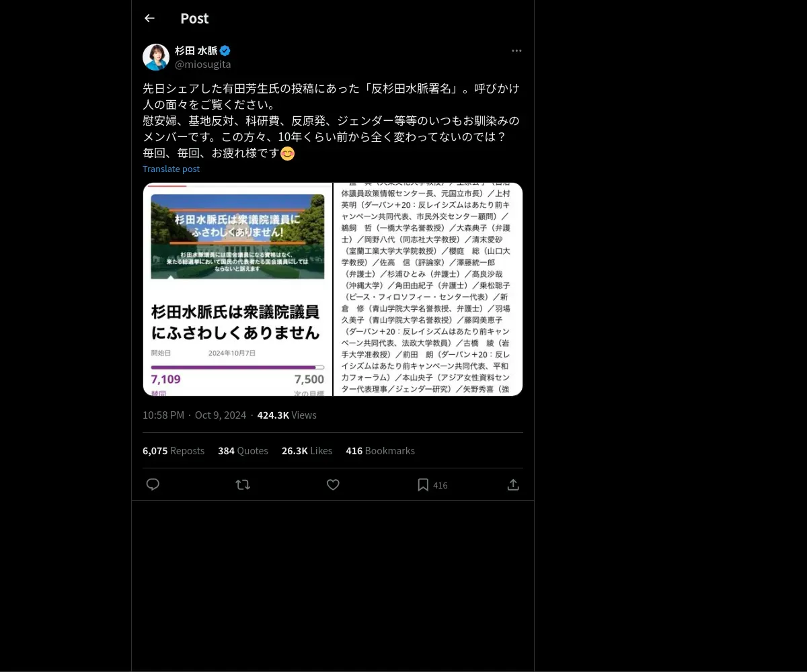Image resolution: width=807 pixels, height=672 pixels.
Task: Click the 416 Bookmarks count
Action: click(x=380, y=450)
